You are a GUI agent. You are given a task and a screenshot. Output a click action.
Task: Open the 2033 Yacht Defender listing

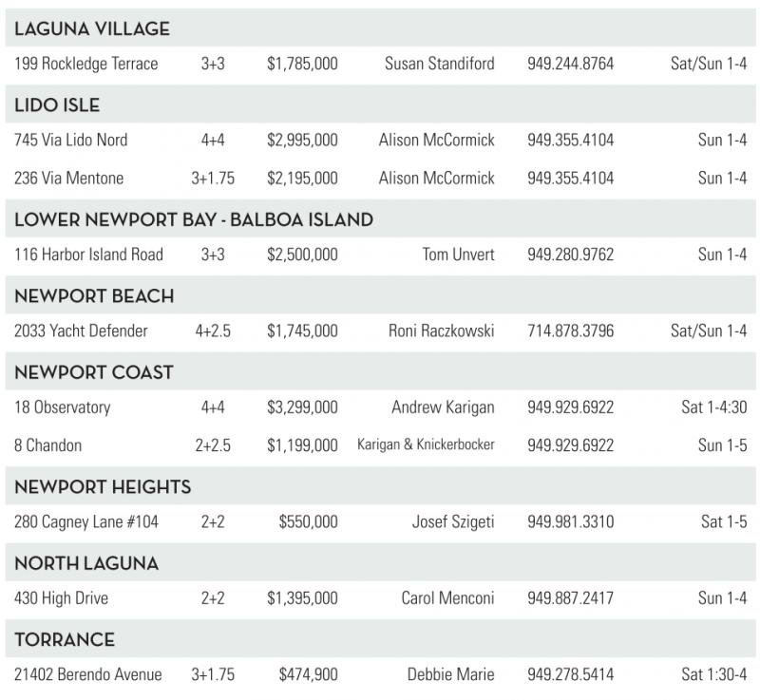(82, 331)
